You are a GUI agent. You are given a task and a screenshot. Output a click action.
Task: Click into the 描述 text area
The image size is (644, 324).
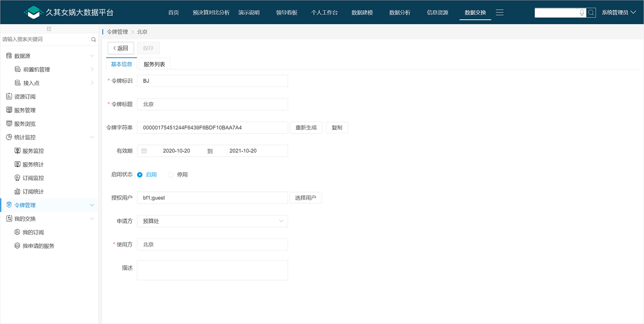pos(212,270)
